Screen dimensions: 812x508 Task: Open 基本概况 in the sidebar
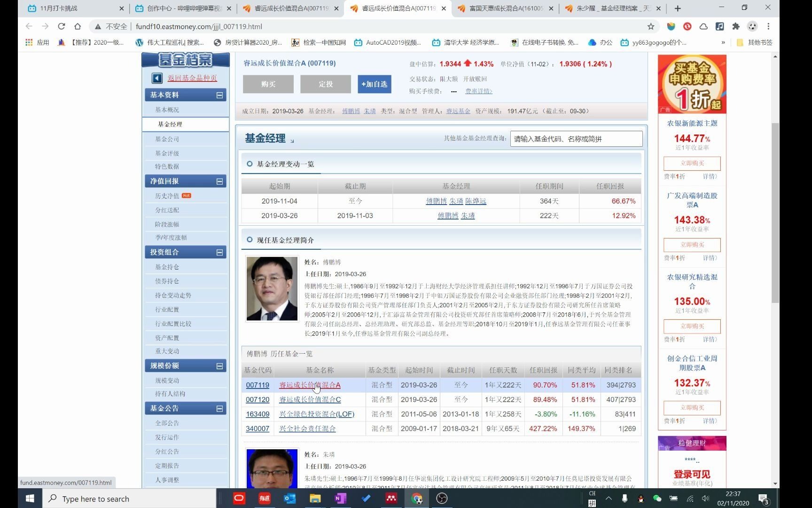(167, 110)
